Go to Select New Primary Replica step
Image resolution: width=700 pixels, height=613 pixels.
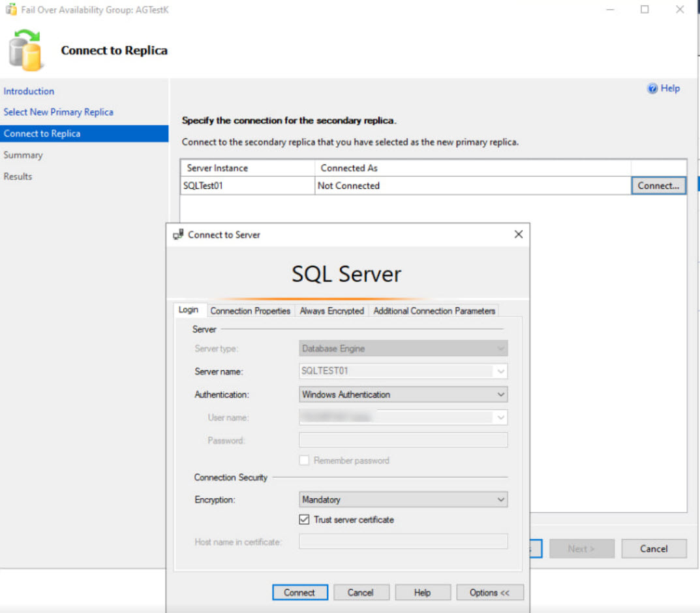[x=58, y=112]
